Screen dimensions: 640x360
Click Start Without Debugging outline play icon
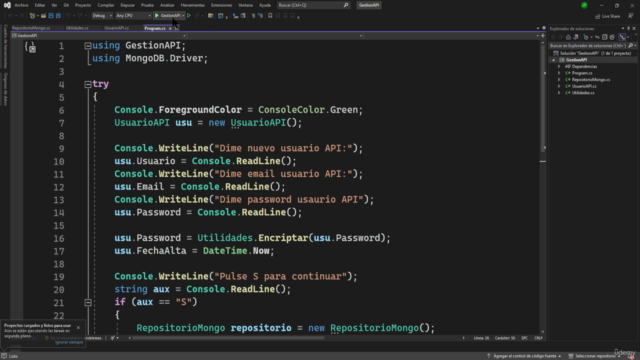[189, 16]
